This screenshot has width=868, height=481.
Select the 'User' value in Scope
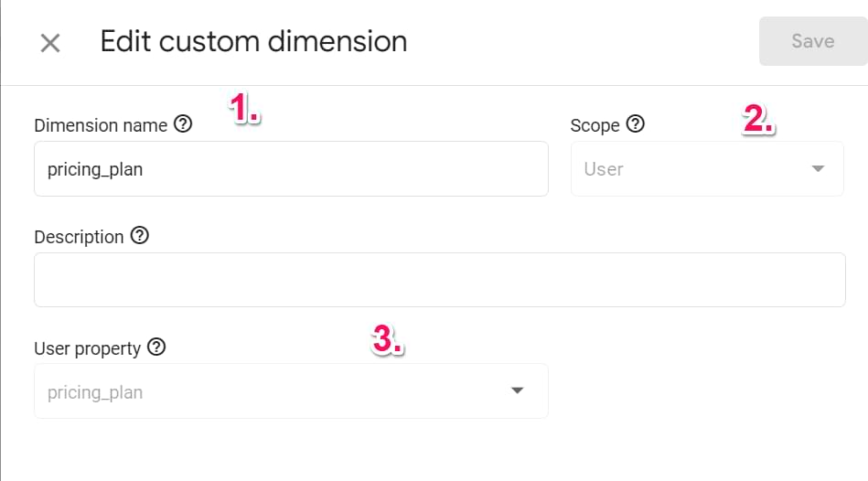604,169
